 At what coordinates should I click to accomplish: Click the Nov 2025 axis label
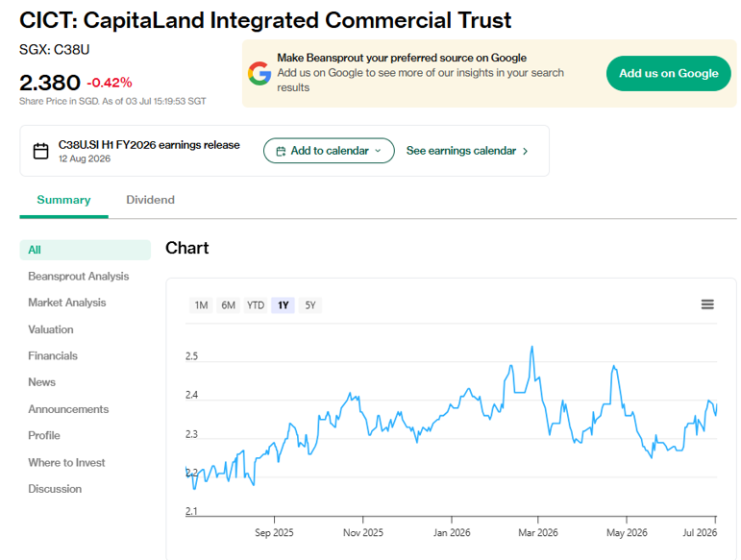[363, 532]
